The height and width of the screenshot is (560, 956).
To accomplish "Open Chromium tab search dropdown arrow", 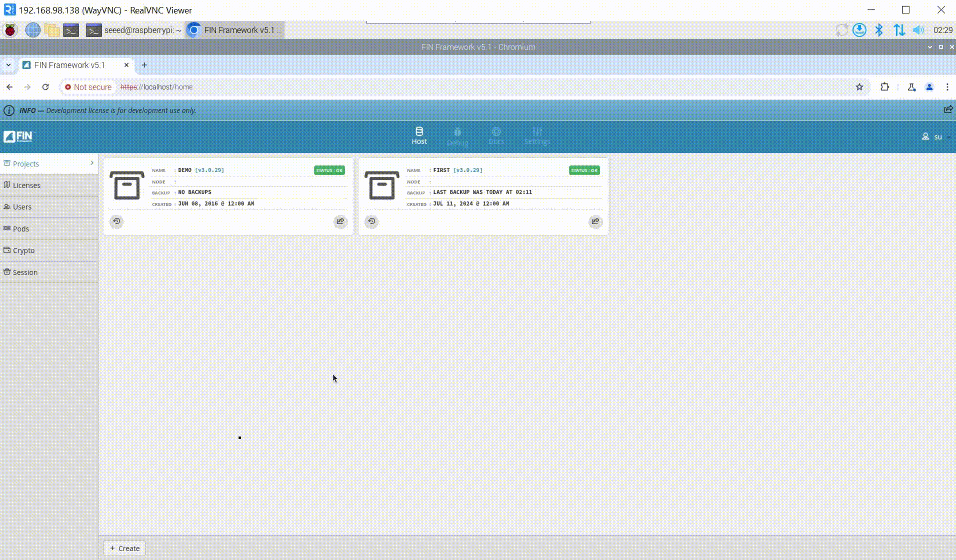I will (x=8, y=65).
